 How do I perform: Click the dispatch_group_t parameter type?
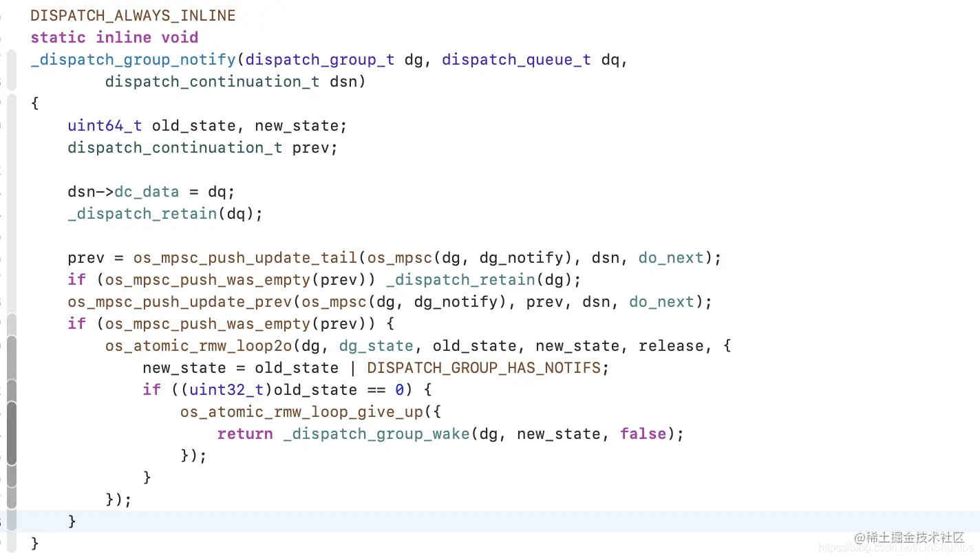pyautogui.click(x=320, y=59)
